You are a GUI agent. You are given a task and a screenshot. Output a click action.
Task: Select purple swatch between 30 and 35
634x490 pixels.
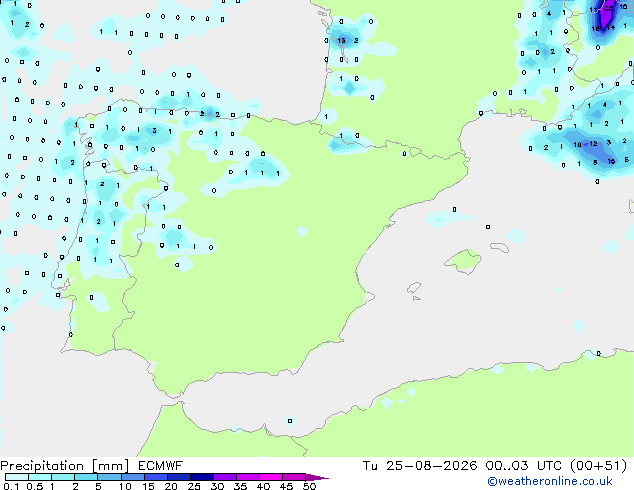(x=224, y=477)
